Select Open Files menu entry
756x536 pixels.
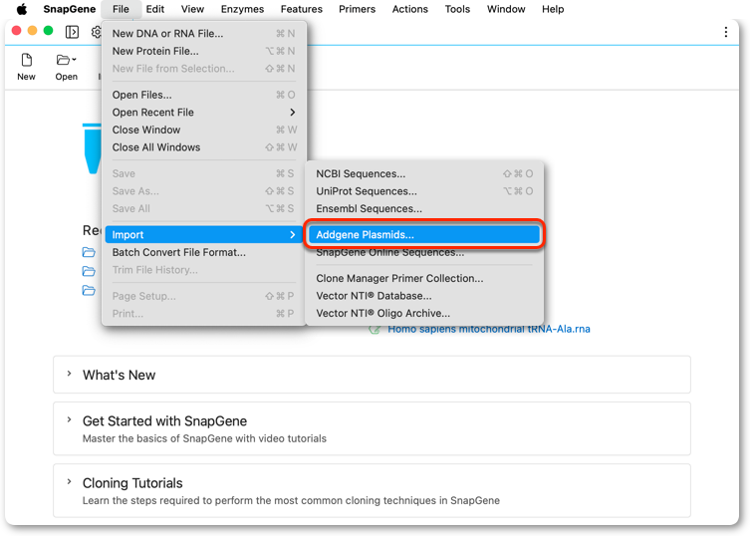[203, 95]
